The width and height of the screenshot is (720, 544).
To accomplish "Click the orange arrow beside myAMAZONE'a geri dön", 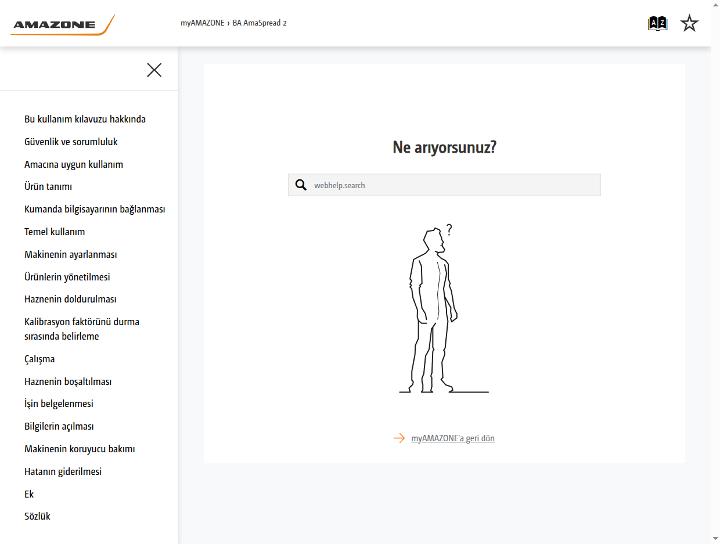I will pos(399,438).
